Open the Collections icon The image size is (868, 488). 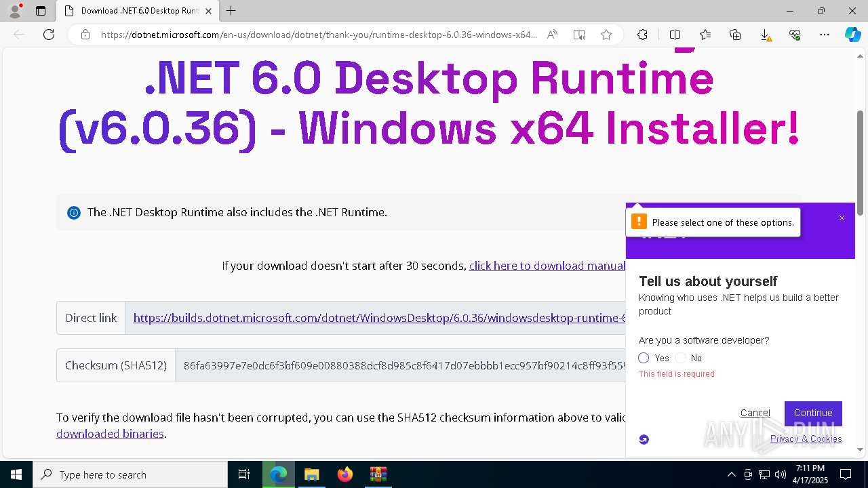pos(735,35)
